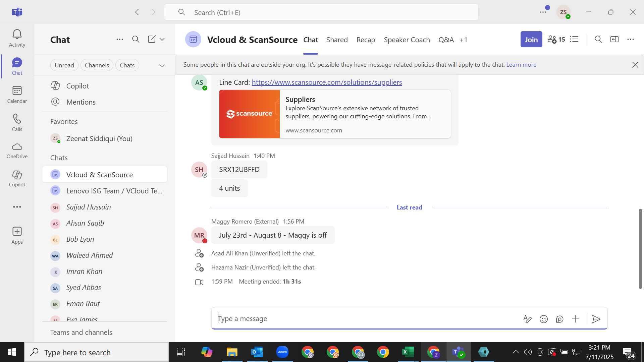Screen dimensions: 644x362
Task: Expand new chat options dropdown arrow
Action: tap(162, 40)
